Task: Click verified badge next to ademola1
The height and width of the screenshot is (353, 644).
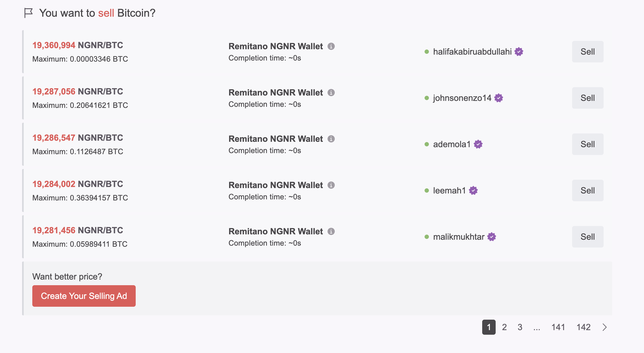Action: tap(478, 144)
